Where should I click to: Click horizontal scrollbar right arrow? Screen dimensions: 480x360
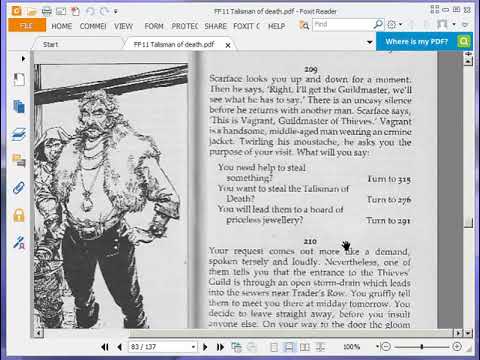(458, 333)
